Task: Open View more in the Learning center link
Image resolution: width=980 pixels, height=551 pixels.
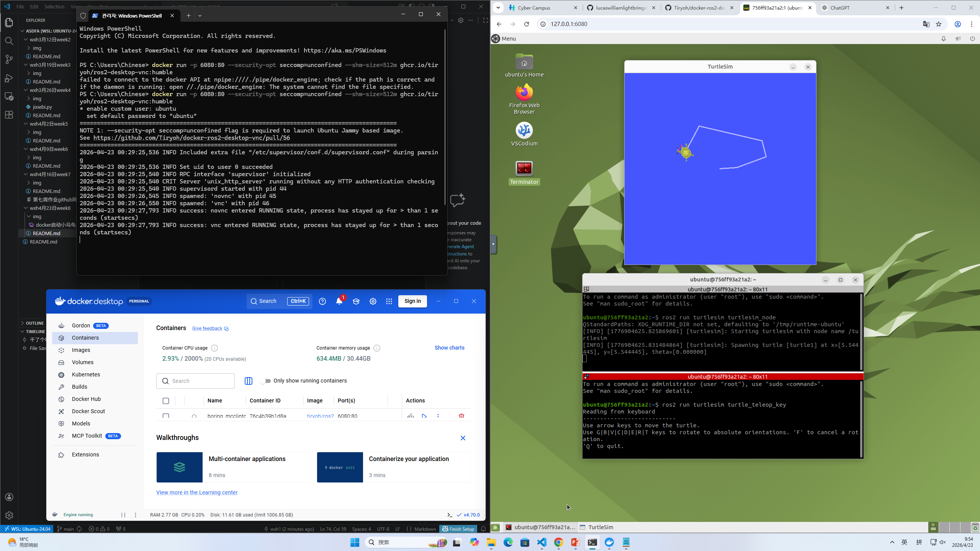Action: [x=197, y=493]
